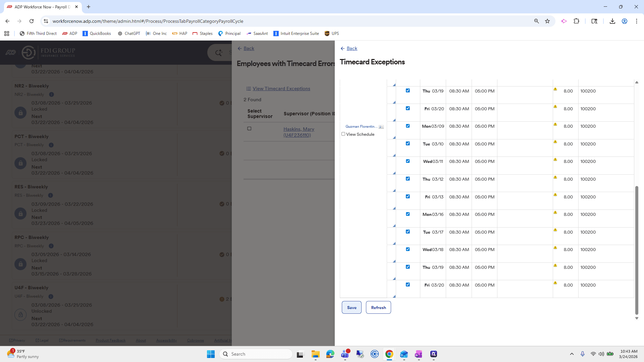Viewport: 644px width, 362px height.
Task: Open Chrome zoom magnifier icon in address bar
Action: tap(536, 21)
